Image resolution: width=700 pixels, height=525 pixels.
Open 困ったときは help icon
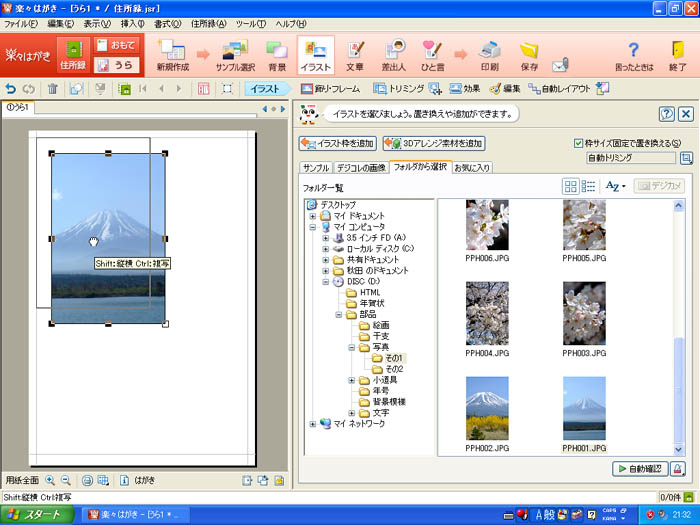[x=633, y=55]
